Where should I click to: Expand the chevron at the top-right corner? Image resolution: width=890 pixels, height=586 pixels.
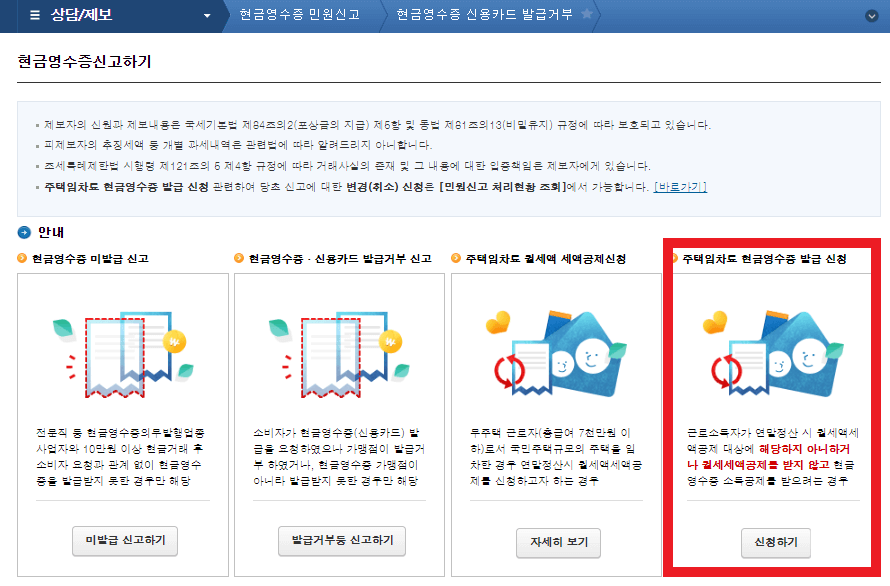869,15
